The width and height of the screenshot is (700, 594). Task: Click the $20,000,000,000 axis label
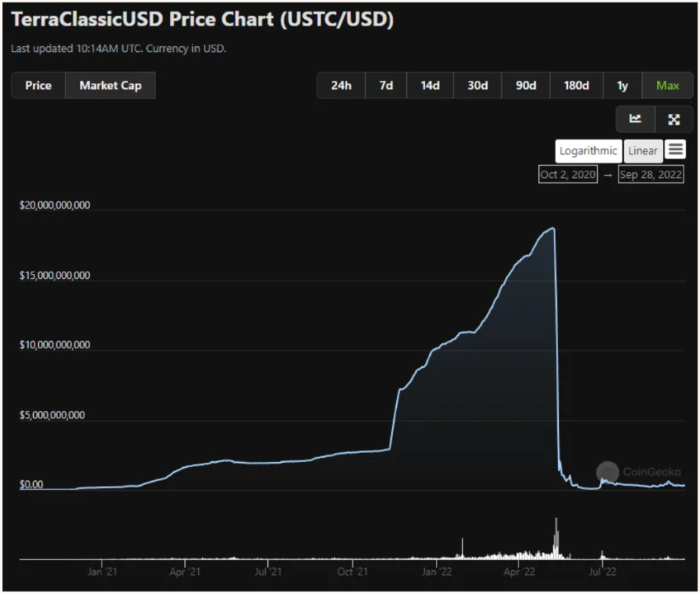(x=54, y=205)
